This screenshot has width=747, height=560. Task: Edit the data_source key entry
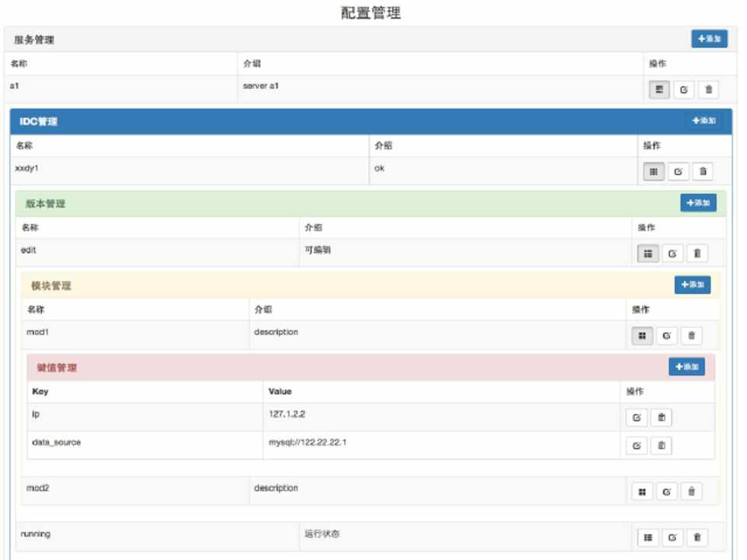tap(637, 446)
